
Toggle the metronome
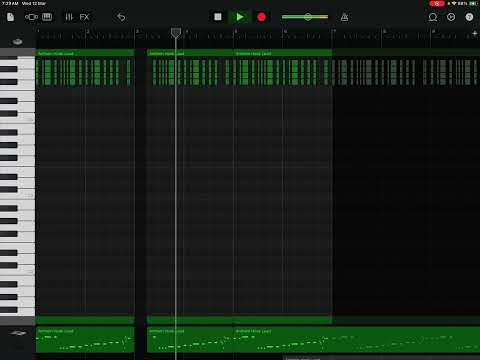344,17
